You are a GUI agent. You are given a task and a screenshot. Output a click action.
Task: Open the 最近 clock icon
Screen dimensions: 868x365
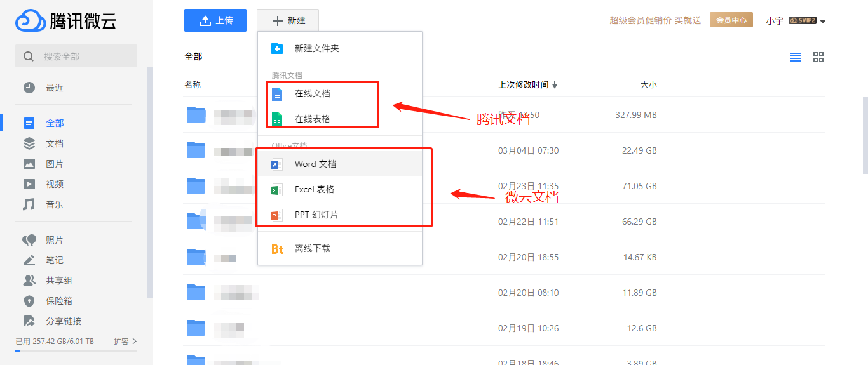coord(29,88)
